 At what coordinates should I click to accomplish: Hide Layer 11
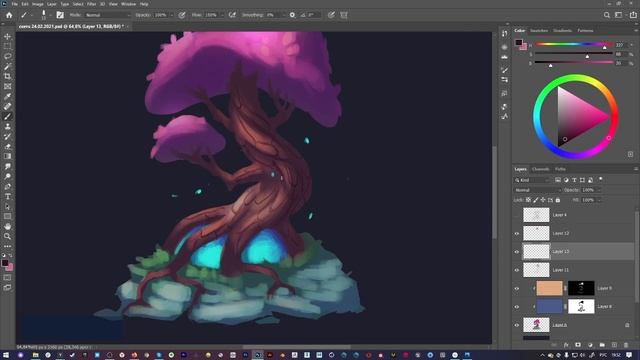point(517,270)
